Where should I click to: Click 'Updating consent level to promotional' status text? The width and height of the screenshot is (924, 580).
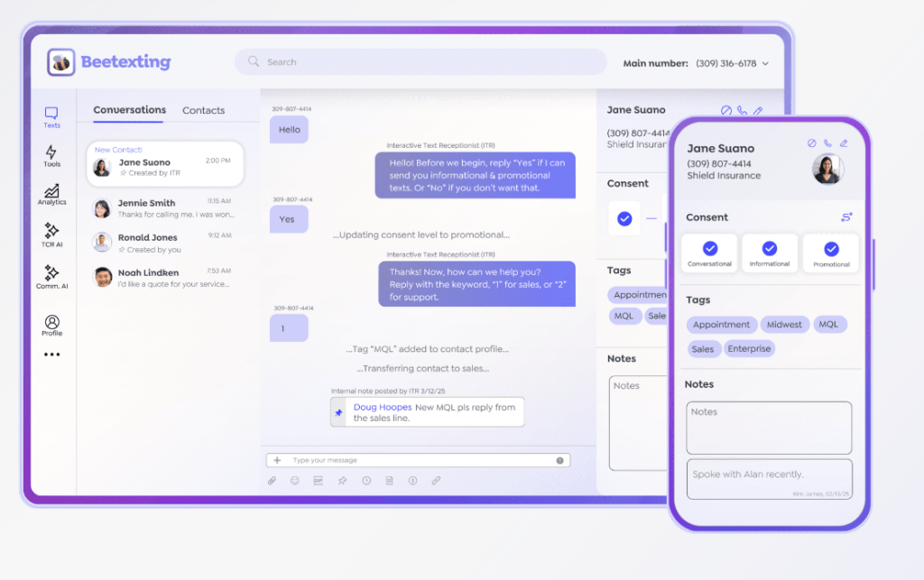click(x=421, y=235)
